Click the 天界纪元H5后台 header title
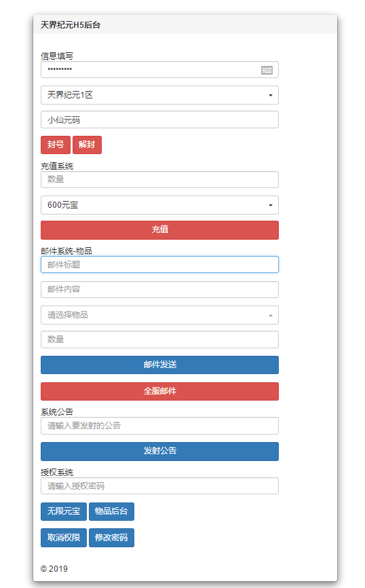The height and width of the screenshot is (588, 365). click(x=71, y=25)
